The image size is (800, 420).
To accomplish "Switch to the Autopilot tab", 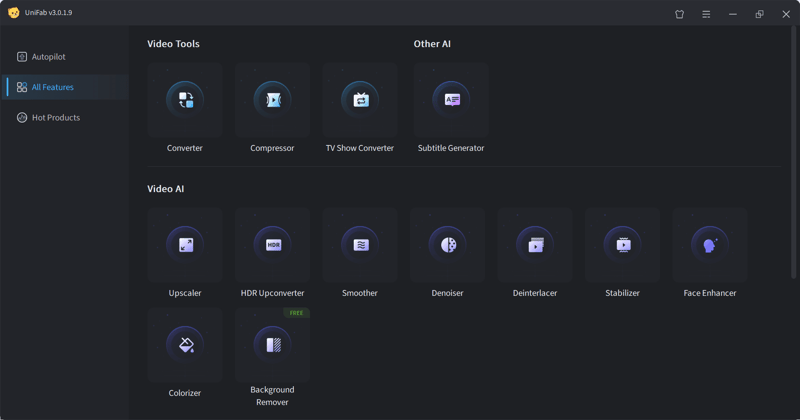I will click(x=48, y=57).
